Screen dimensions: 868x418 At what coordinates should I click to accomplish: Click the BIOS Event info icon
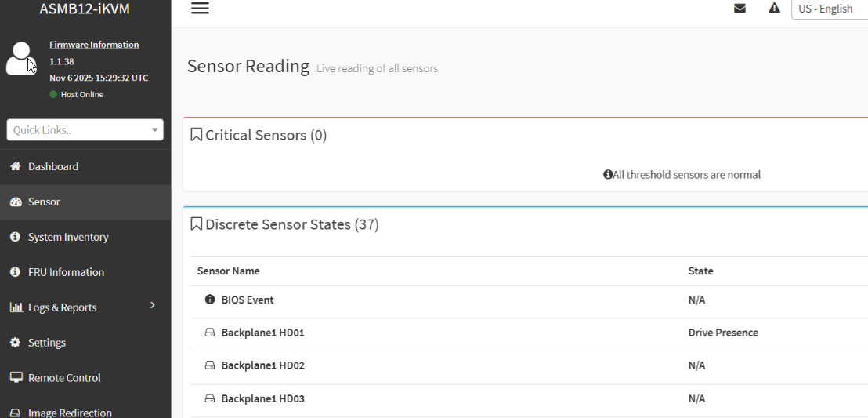click(x=210, y=300)
